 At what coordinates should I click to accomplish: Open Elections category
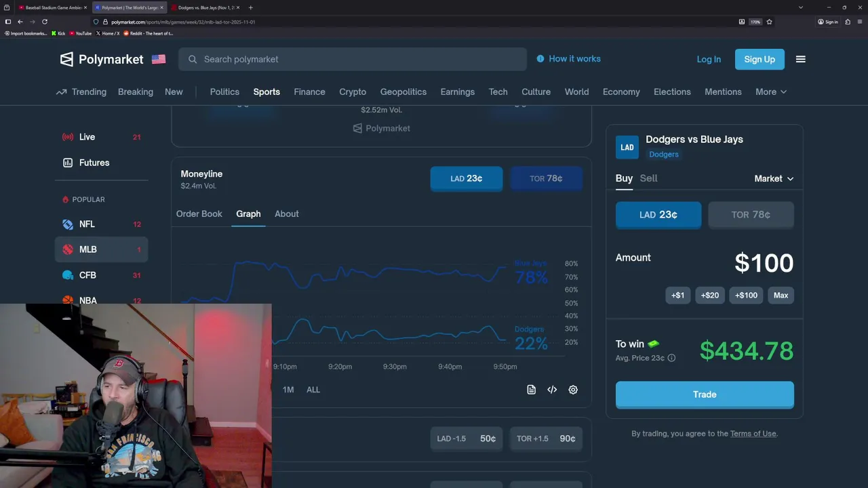[x=672, y=91]
